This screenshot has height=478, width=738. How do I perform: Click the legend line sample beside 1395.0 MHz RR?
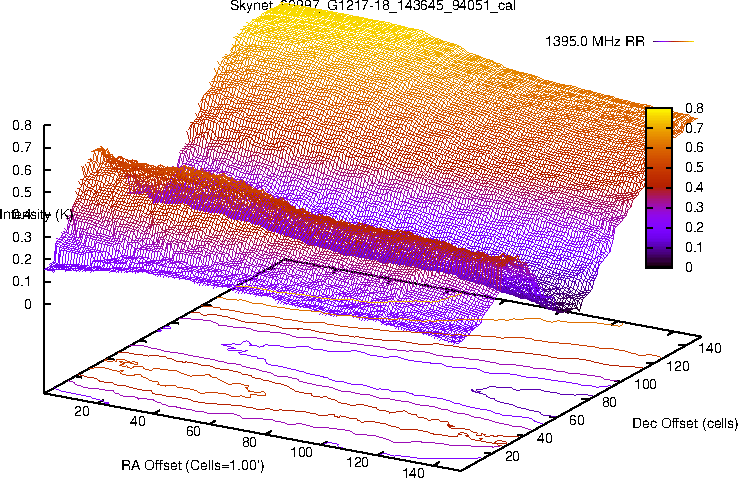pyautogui.click(x=674, y=42)
